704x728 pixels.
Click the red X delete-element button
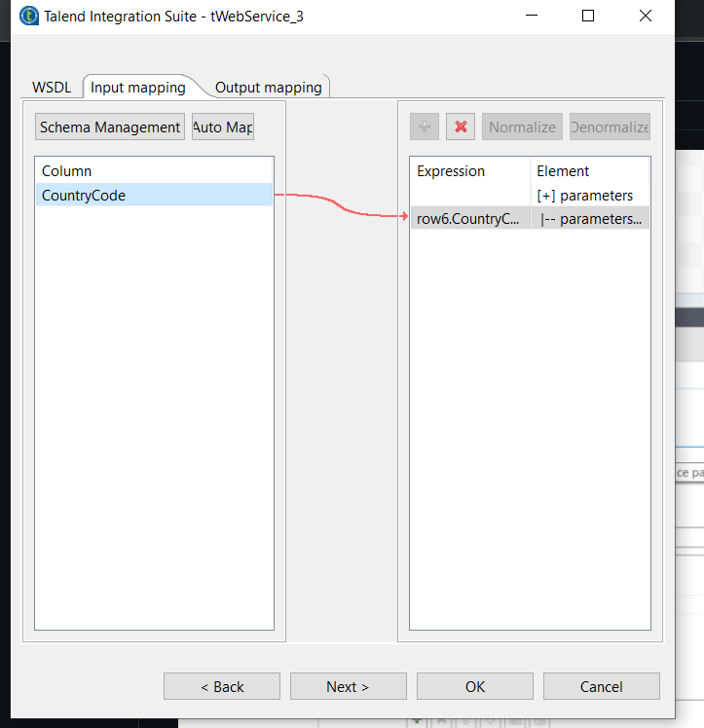coord(461,127)
